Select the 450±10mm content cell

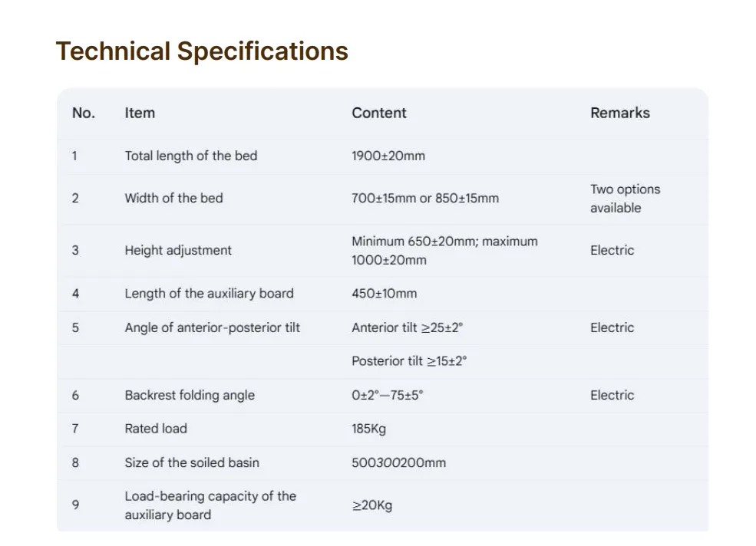click(x=384, y=293)
